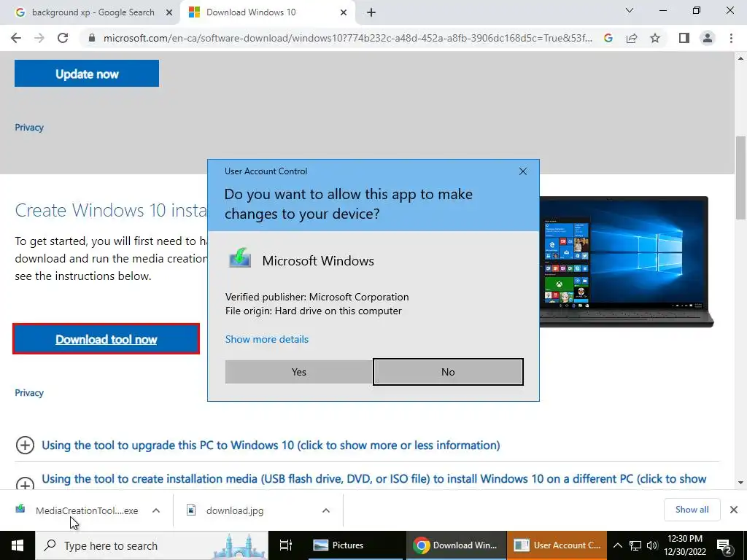This screenshot has width=747, height=560.
Task: Expand create installation media section plus icon
Action: [x=25, y=483]
